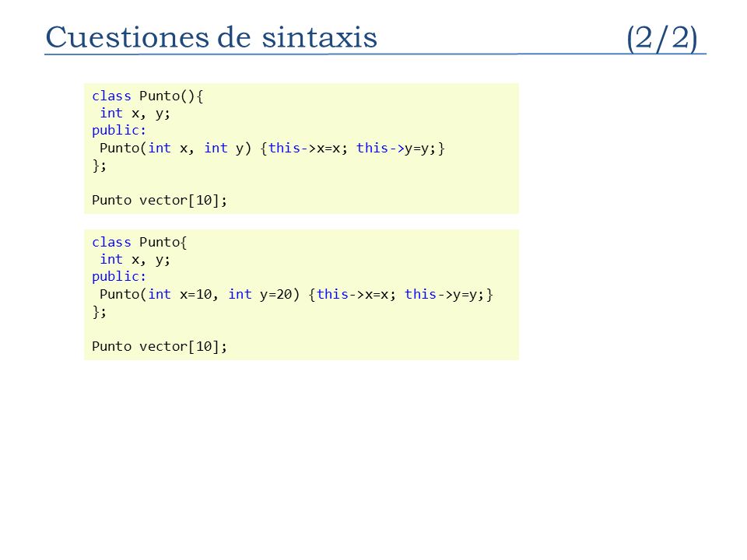This screenshot has width=747, height=560.
Task: Click 'public:' in the first code block
Action: (119, 131)
